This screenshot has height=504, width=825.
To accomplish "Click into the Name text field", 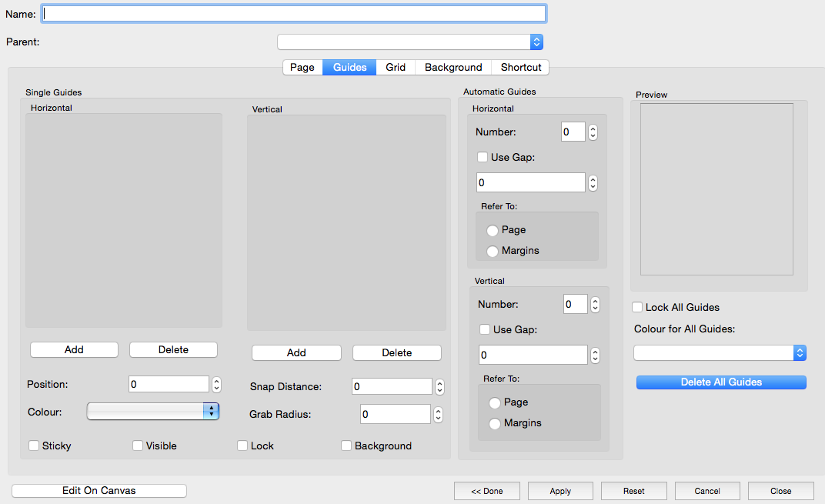I will click(x=293, y=14).
